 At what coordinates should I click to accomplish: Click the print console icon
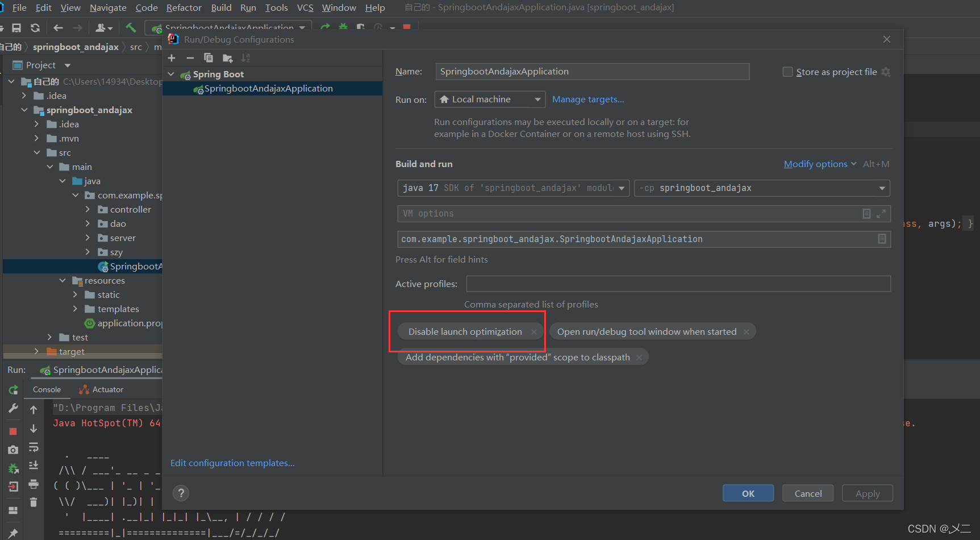[34, 484]
